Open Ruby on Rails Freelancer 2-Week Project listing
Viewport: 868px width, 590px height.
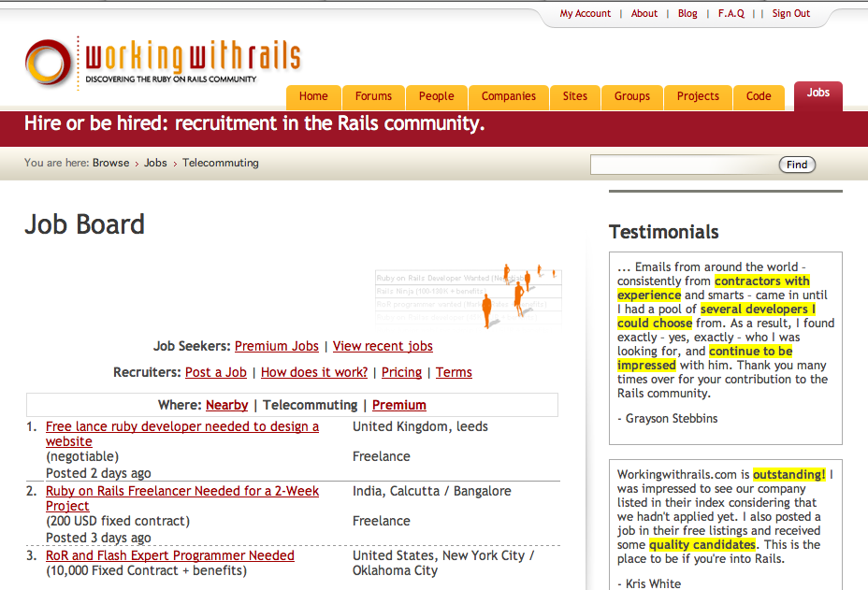(x=182, y=498)
